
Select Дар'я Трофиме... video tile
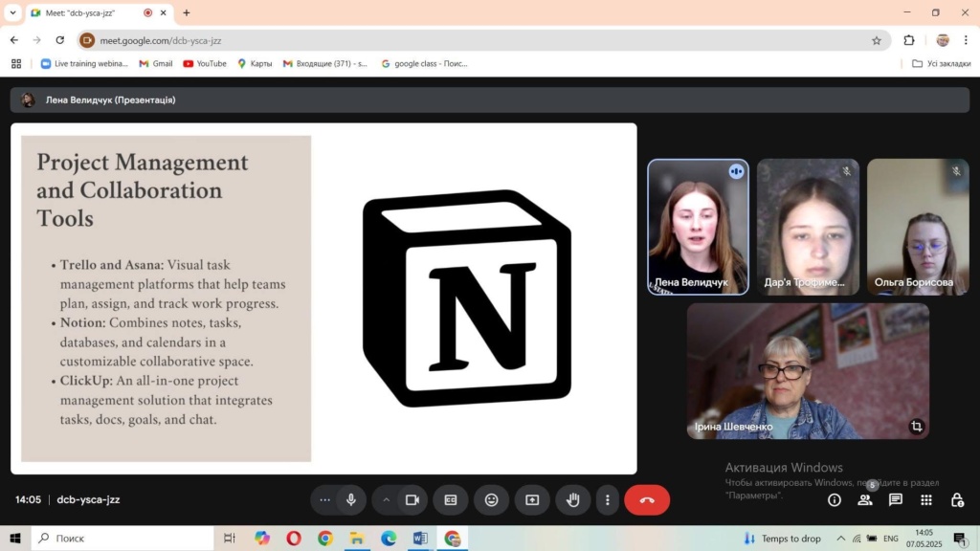(808, 227)
